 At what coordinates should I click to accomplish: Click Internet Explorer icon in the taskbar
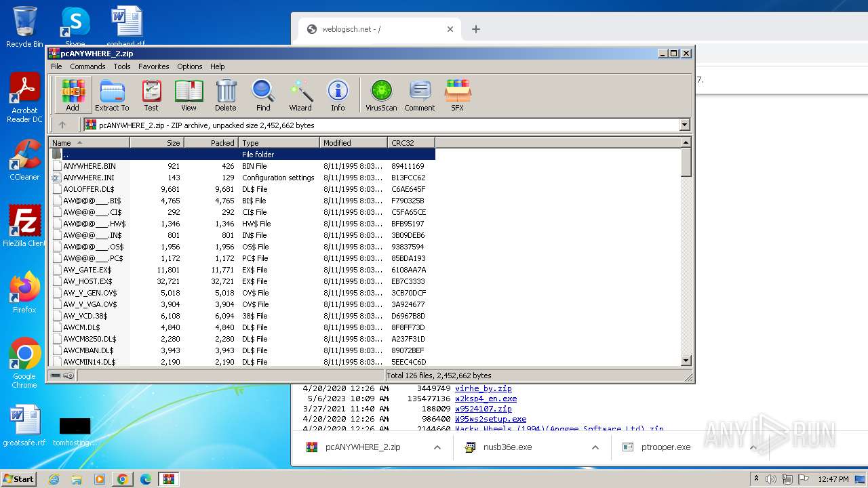point(54,479)
